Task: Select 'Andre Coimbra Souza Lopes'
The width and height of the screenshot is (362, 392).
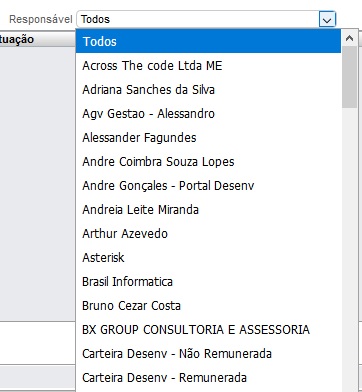Action: (x=208, y=161)
